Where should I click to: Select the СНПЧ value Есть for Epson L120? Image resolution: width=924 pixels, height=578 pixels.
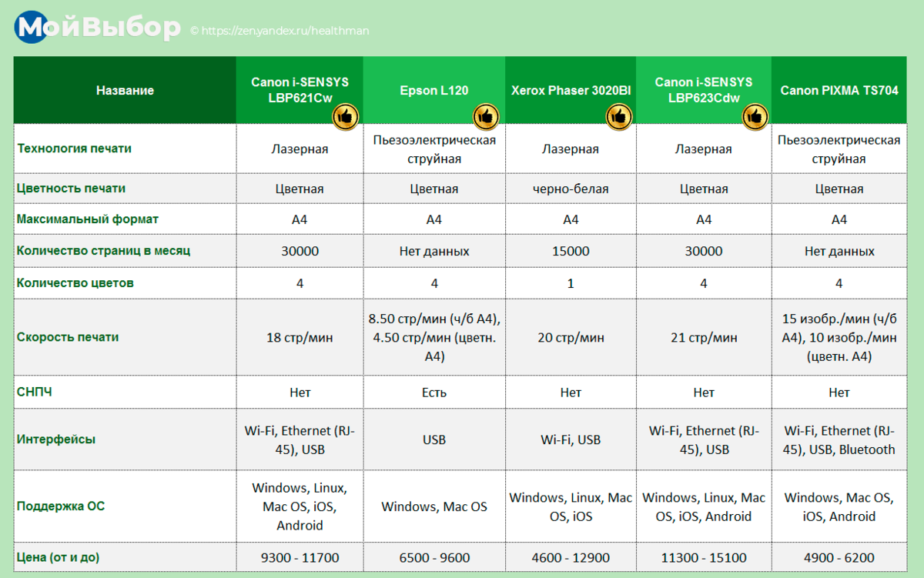[x=434, y=393]
